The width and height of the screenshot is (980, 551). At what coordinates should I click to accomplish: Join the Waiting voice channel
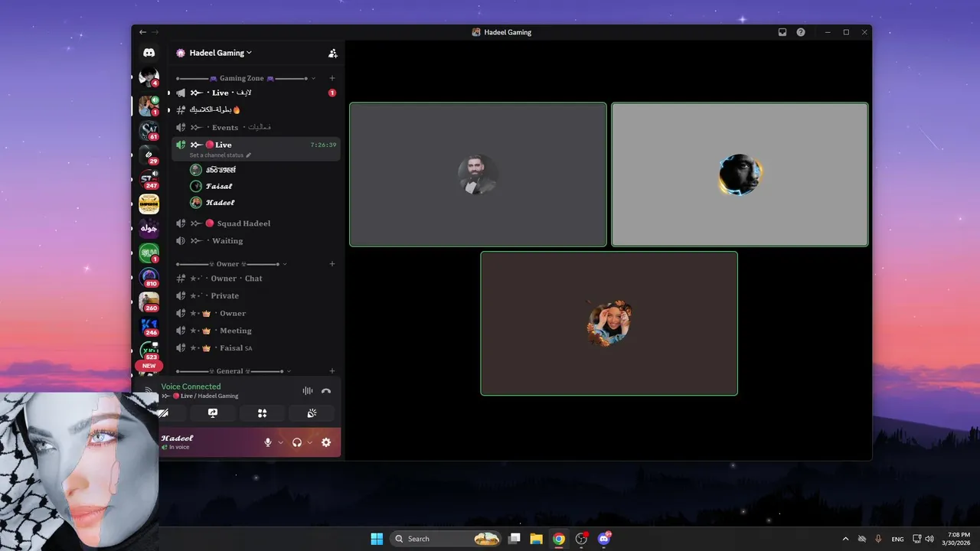coord(256,240)
